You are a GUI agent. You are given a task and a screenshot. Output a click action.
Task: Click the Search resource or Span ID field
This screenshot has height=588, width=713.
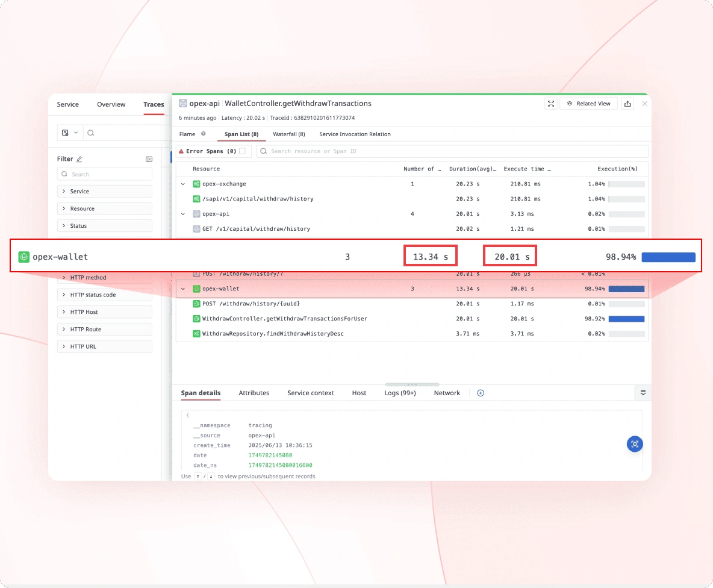pos(452,151)
